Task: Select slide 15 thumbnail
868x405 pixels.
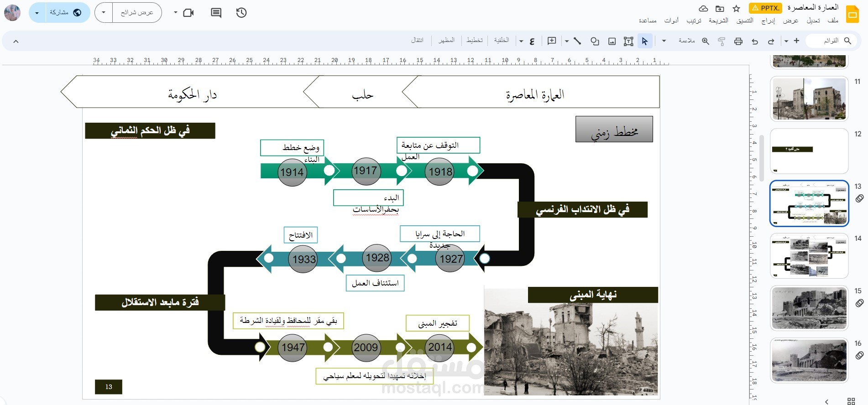Action: coord(809,308)
